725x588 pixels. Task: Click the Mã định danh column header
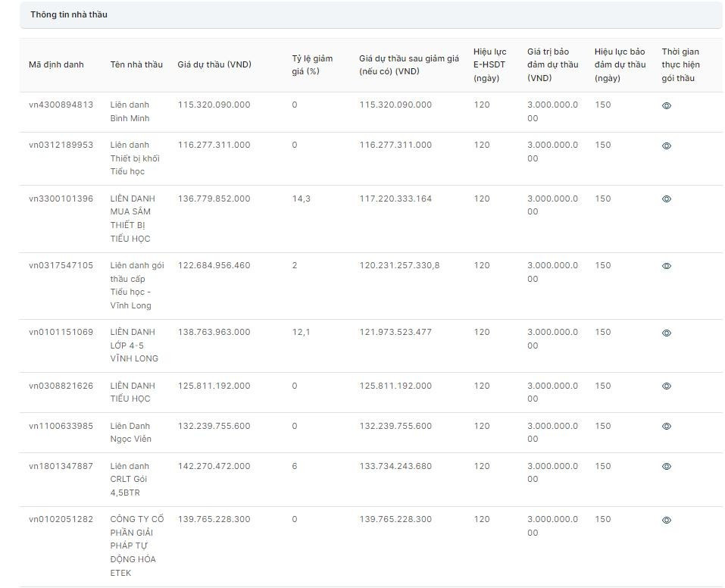pyautogui.click(x=56, y=64)
